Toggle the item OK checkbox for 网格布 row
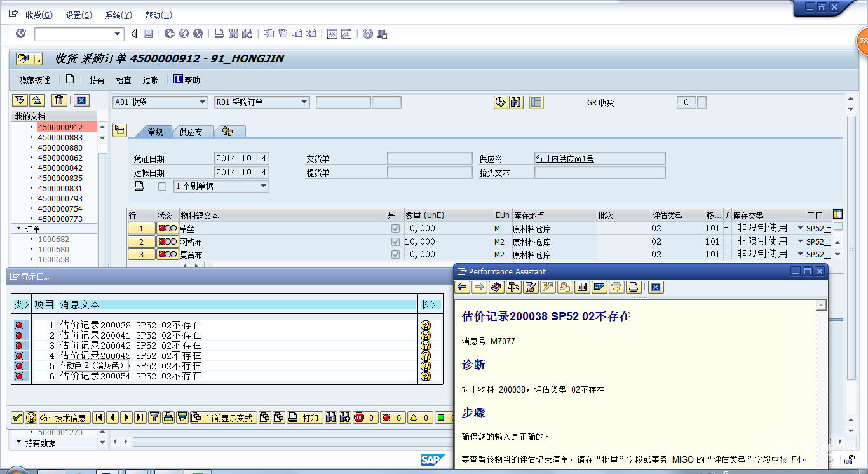 click(x=395, y=241)
